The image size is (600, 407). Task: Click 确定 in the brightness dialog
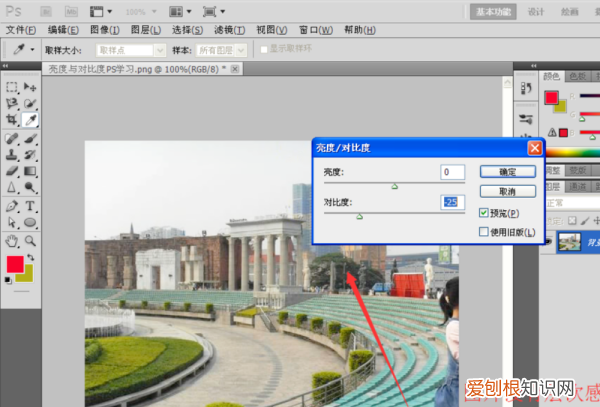(x=508, y=172)
